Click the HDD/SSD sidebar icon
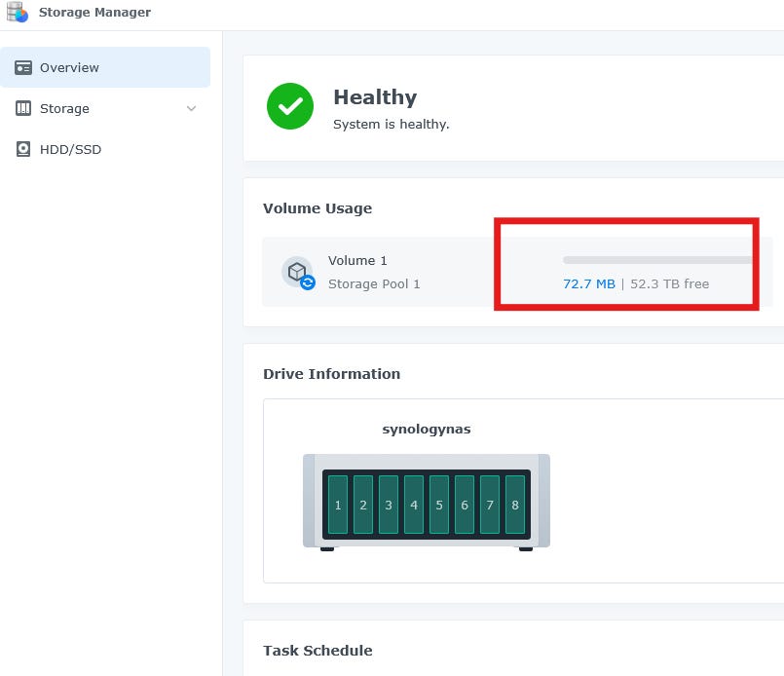 pos(23,149)
